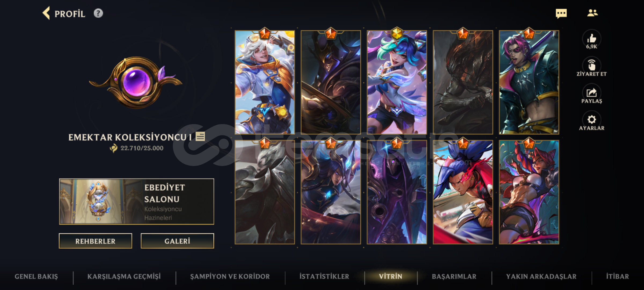The height and width of the screenshot is (290, 644).
Task: Tap the Paylaş share icon
Action: tap(591, 93)
